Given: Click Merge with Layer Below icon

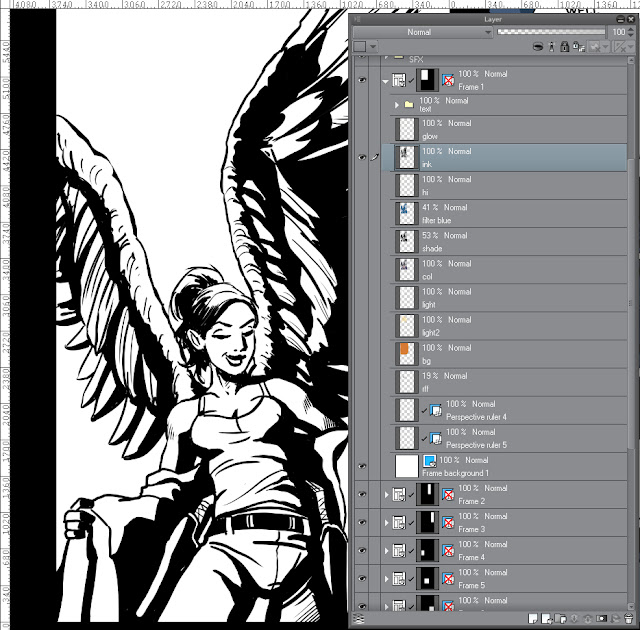Looking at the screenshot, I should (587, 619).
